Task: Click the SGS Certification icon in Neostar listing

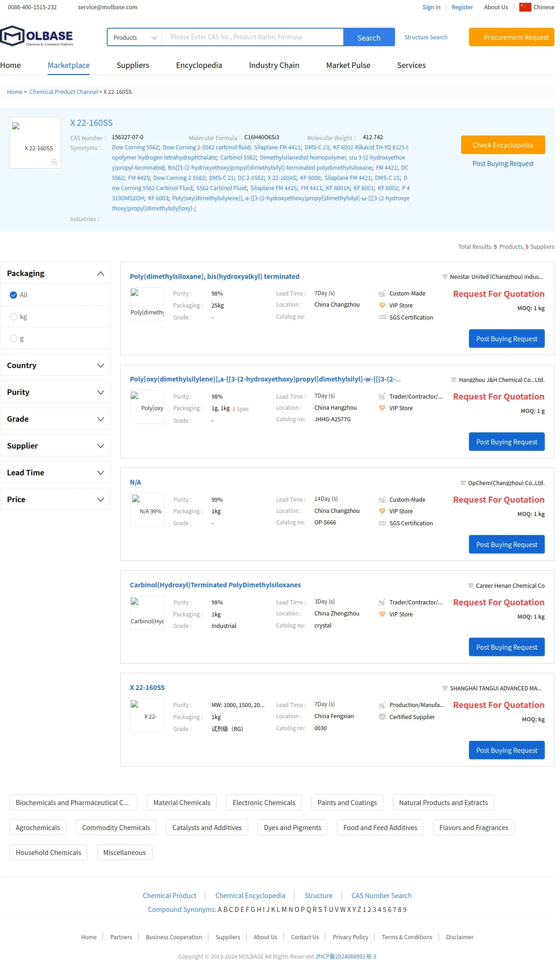Action: 382,317
